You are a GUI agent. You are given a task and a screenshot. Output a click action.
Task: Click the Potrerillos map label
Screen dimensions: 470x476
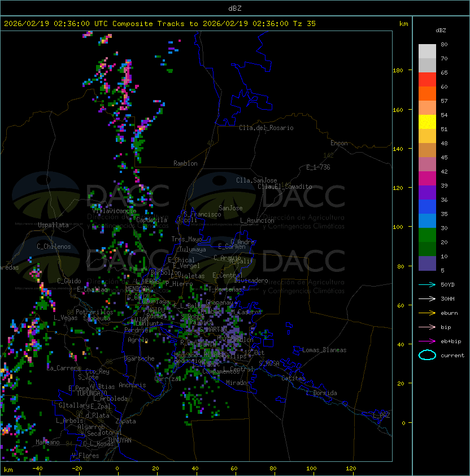[x=94, y=311]
